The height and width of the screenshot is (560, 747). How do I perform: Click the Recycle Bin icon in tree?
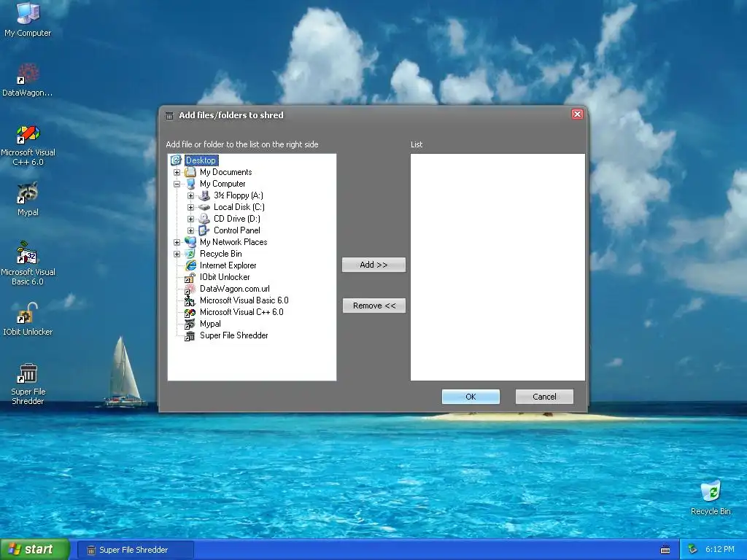pyautogui.click(x=190, y=254)
